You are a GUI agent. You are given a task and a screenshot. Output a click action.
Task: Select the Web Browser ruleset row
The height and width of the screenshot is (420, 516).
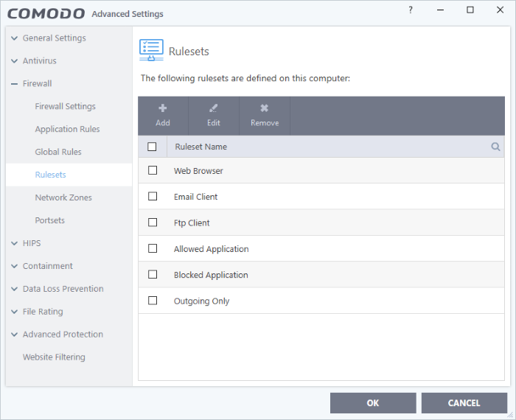[x=321, y=170]
